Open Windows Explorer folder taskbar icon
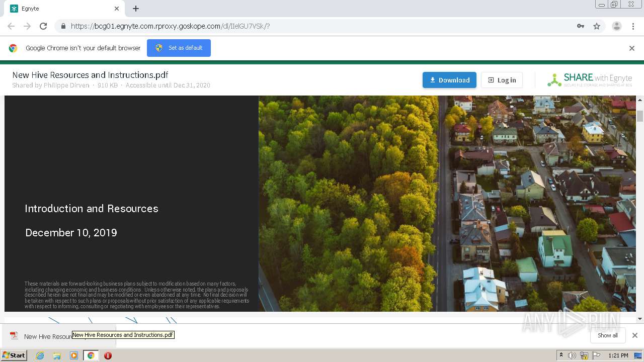This screenshot has height=362, width=644. pyautogui.click(x=57, y=355)
